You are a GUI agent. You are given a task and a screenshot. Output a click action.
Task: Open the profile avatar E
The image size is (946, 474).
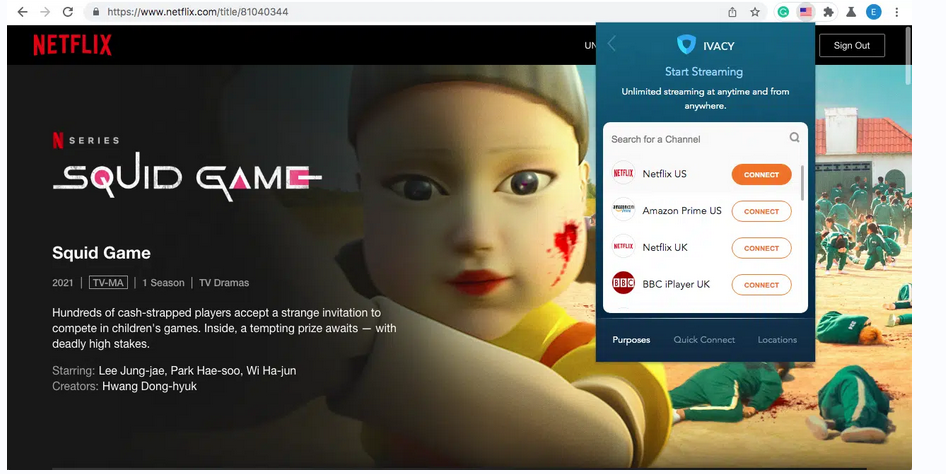pyautogui.click(x=874, y=12)
